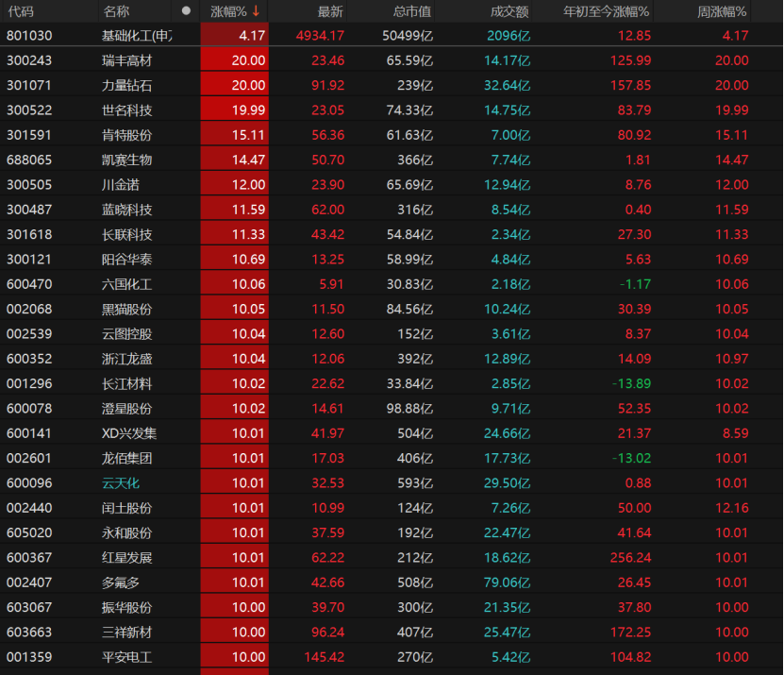Click stock code 300243

click(x=29, y=60)
